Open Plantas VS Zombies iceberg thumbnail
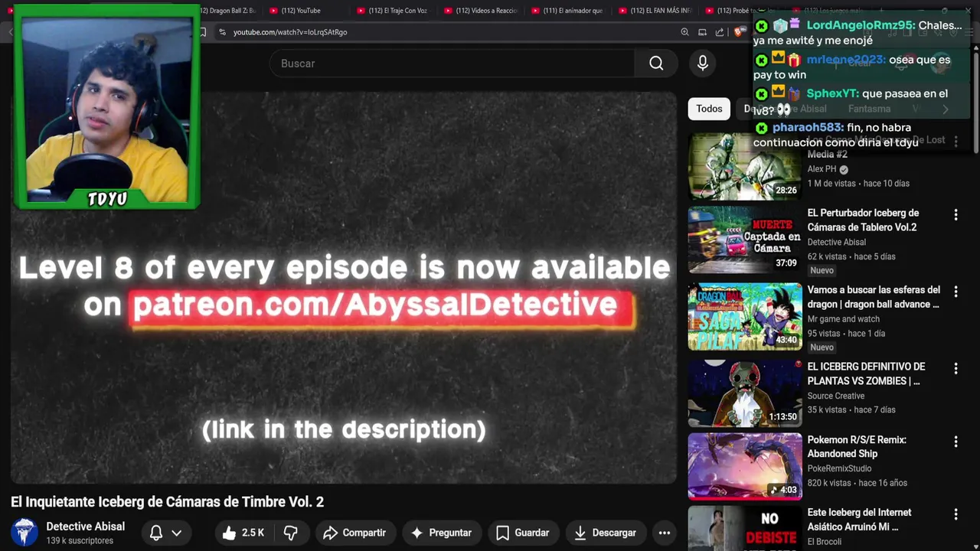 pos(745,393)
